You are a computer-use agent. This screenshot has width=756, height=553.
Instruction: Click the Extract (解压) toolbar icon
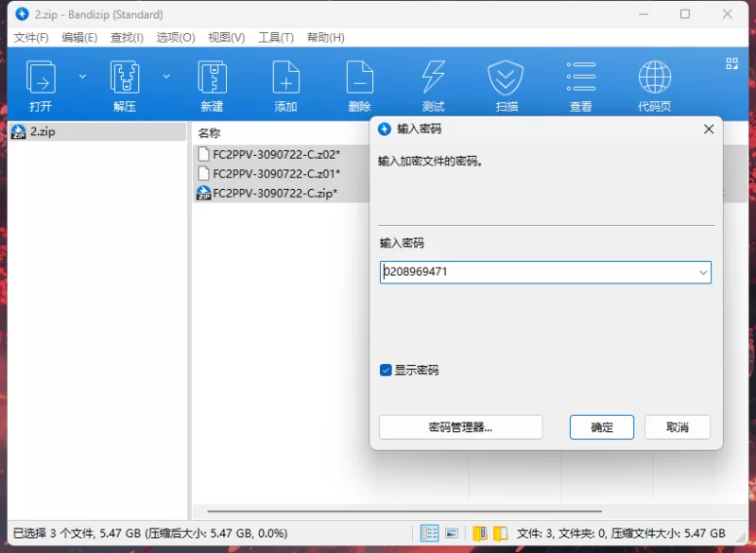[125, 84]
